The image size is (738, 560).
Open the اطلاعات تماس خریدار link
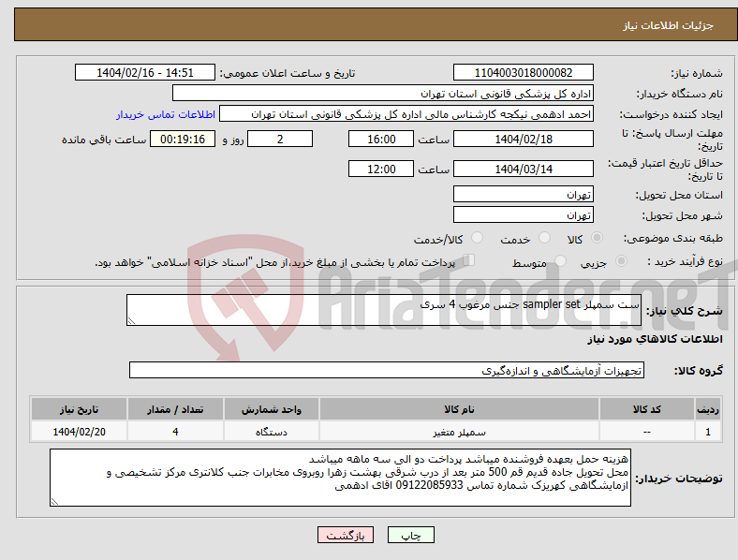[x=166, y=114]
